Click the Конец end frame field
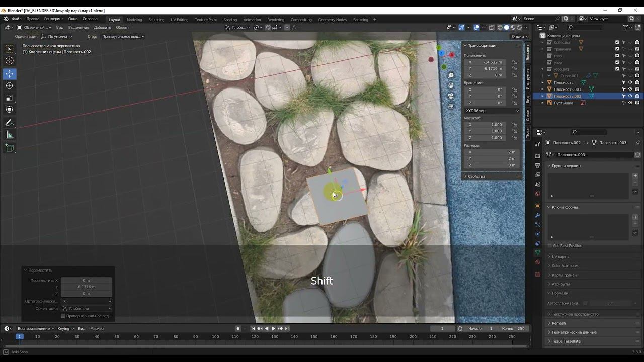 [514, 329]
